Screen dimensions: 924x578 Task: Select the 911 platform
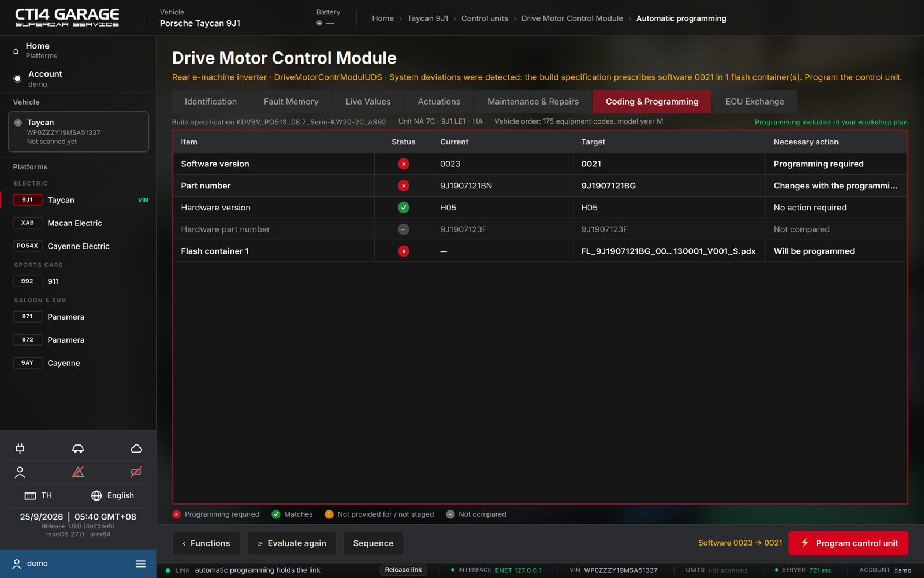click(x=53, y=281)
